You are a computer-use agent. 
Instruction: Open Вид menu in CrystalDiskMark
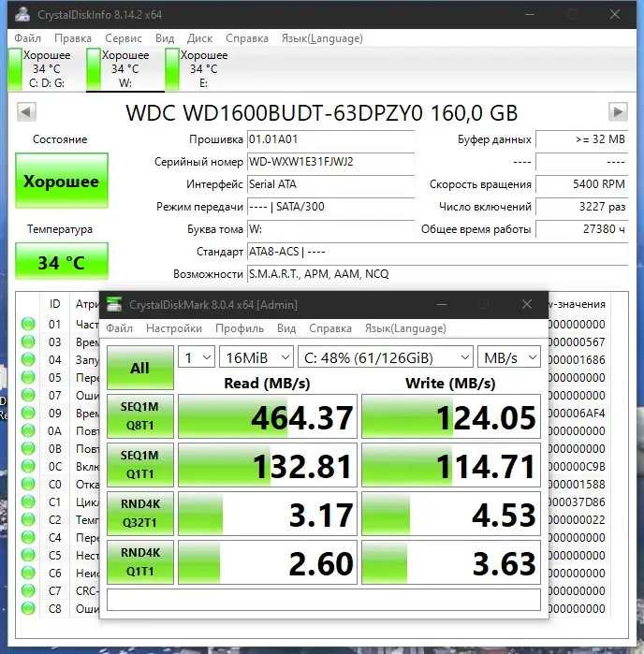pyautogui.click(x=286, y=328)
